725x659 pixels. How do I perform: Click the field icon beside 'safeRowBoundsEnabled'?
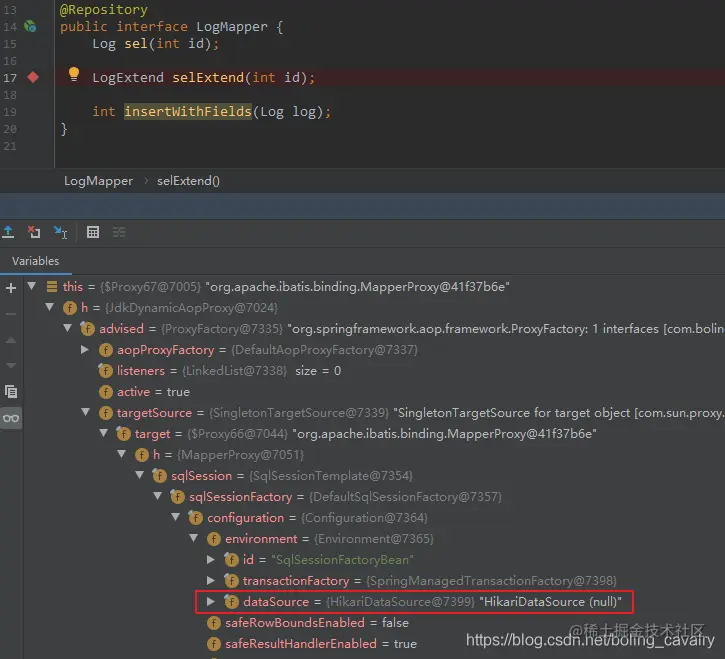[214, 623]
